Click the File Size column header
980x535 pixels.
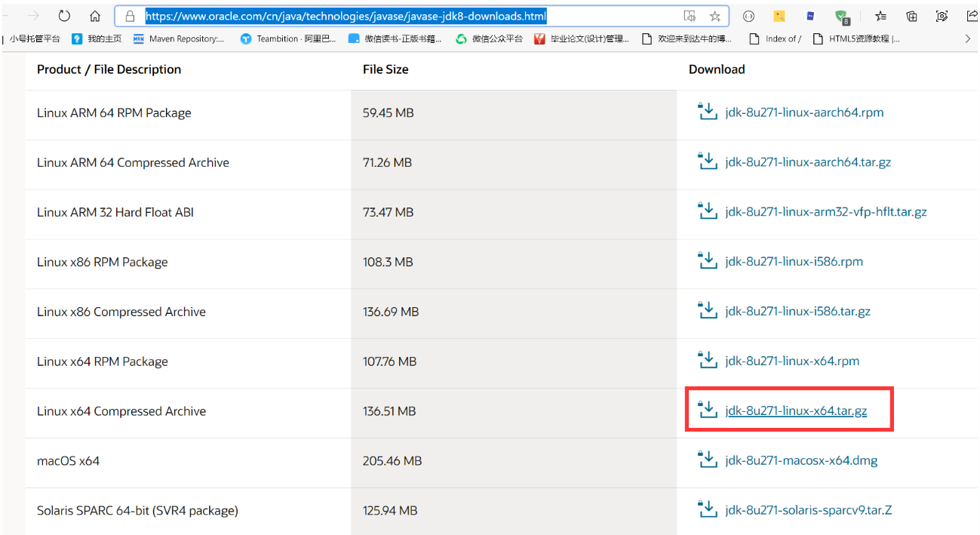point(386,69)
